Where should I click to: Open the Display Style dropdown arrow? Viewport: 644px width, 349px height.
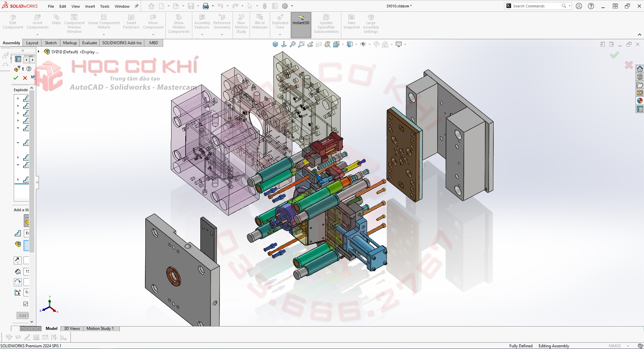(356, 44)
